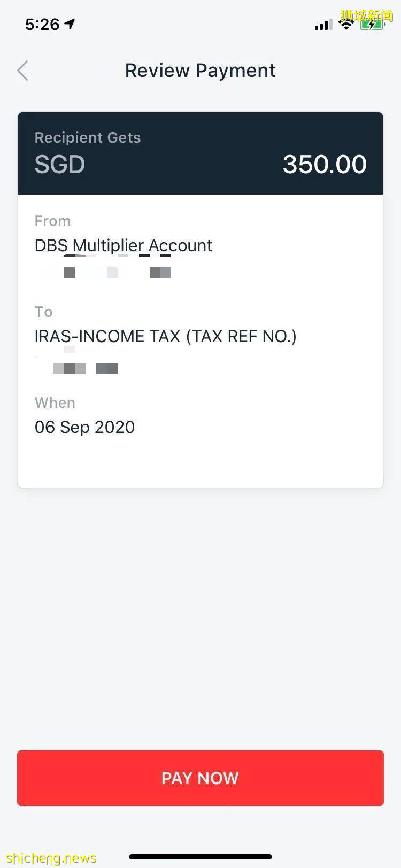Image resolution: width=401 pixels, height=868 pixels.
Task: Tap the Recipient Gets heading
Action: coord(88,137)
